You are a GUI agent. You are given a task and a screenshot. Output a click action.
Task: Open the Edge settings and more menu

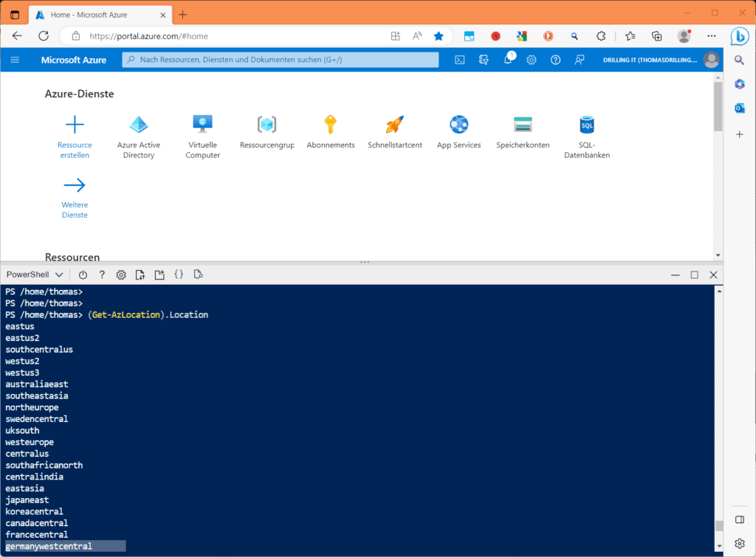click(x=712, y=36)
